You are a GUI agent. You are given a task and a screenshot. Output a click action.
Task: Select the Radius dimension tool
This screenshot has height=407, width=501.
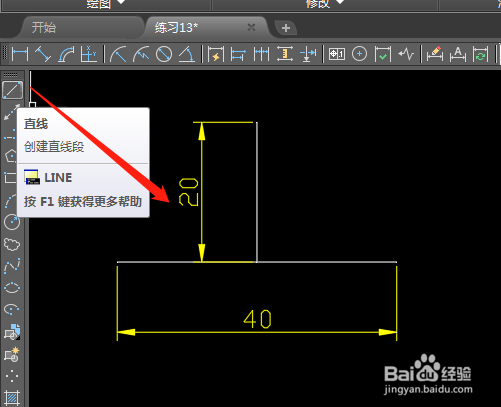click(118, 54)
